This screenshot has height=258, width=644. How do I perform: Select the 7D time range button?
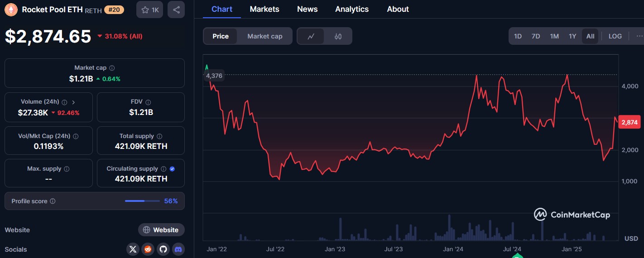pos(536,36)
